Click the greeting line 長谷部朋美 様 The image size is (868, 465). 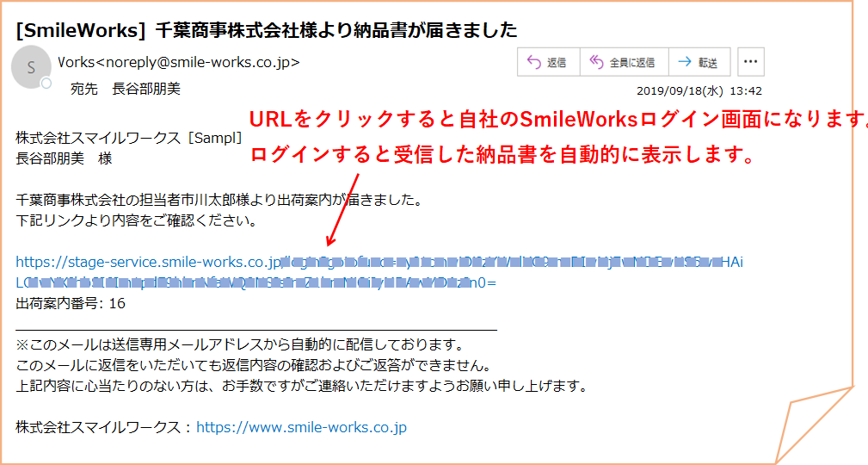click(64, 158)
